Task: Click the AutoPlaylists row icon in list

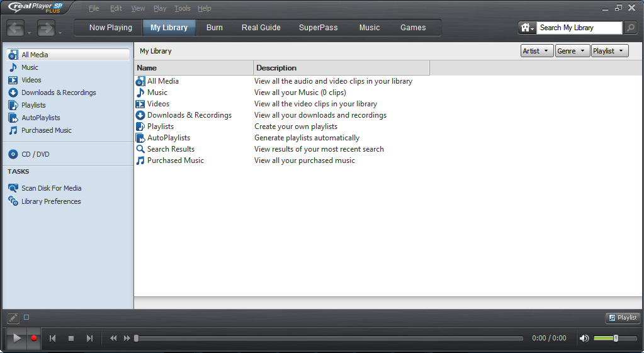Action: tap(140, 138)
